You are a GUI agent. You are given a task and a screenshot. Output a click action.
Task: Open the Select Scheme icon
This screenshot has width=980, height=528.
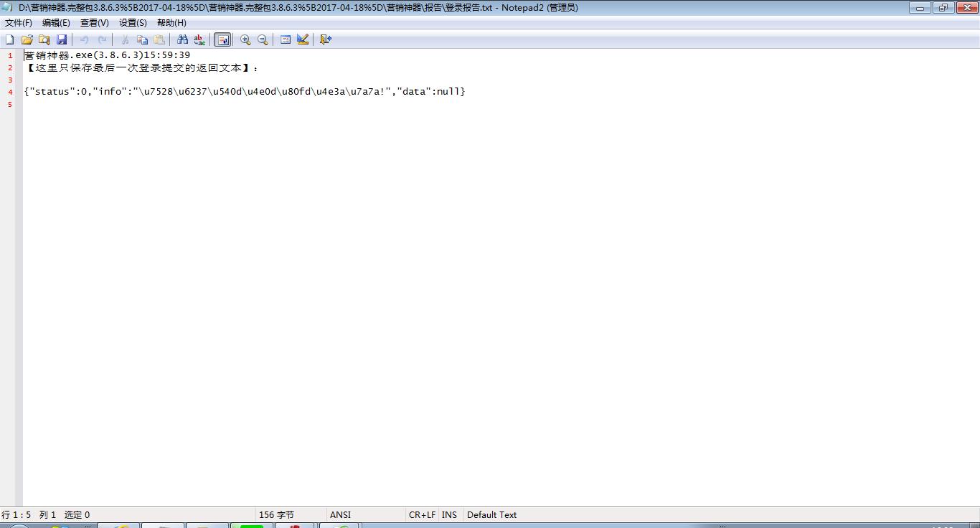(x=286, y=39)
